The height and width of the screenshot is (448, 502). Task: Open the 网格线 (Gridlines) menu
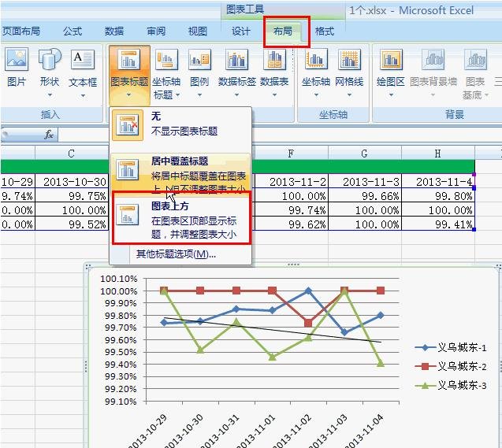(x=349, y=68)
